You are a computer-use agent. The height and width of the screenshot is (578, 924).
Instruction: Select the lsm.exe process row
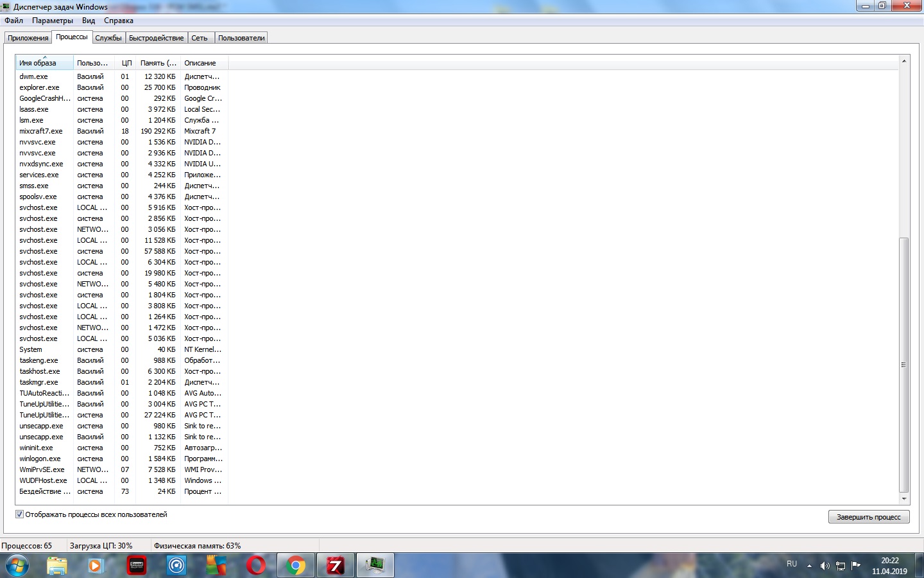pyautogui.click(x=122, y=120)
